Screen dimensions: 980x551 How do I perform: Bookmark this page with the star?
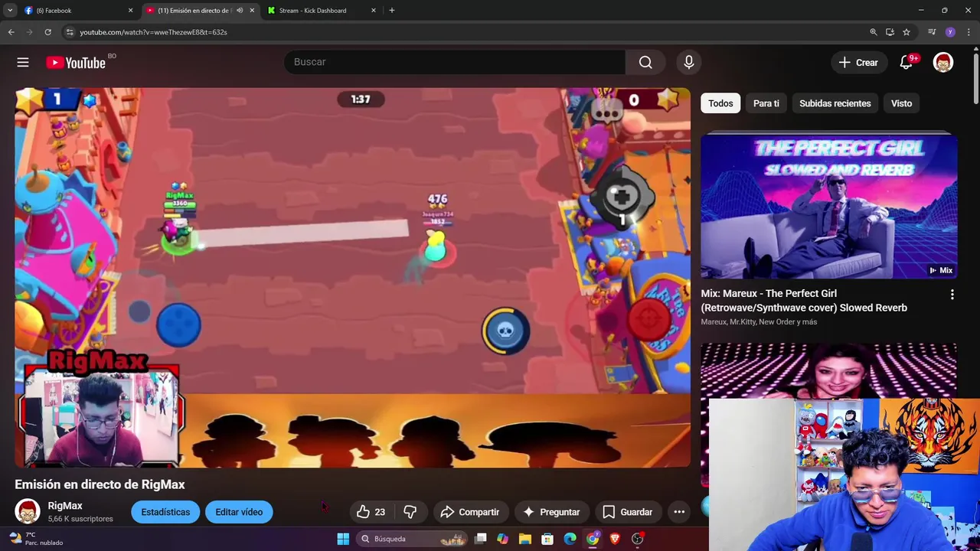click(906, 32)
